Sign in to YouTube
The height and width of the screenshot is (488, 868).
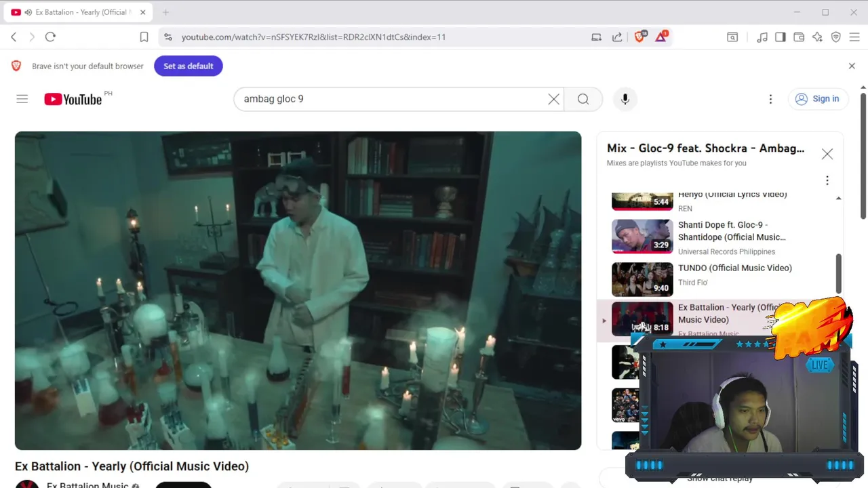click(x=818, y=99)
